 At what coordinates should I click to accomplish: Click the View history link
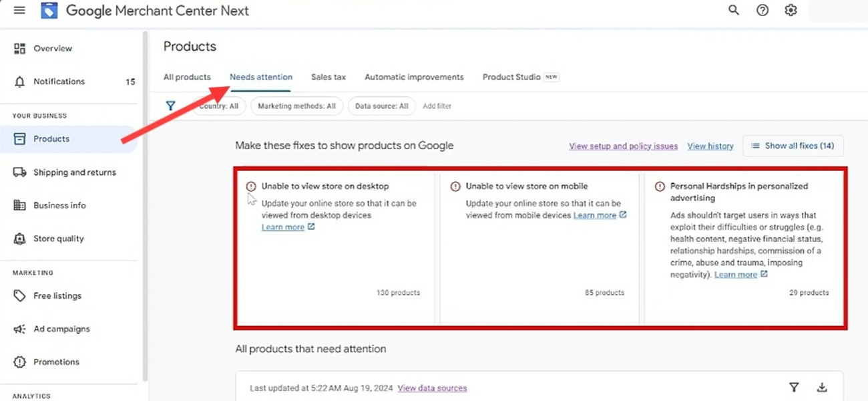pyautogui.click(x=710, y=146)
